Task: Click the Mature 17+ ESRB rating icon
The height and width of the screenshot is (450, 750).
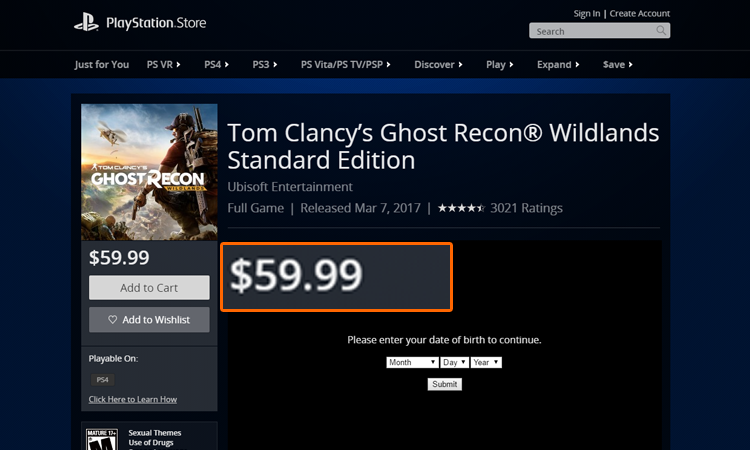Action: point(99,438)
